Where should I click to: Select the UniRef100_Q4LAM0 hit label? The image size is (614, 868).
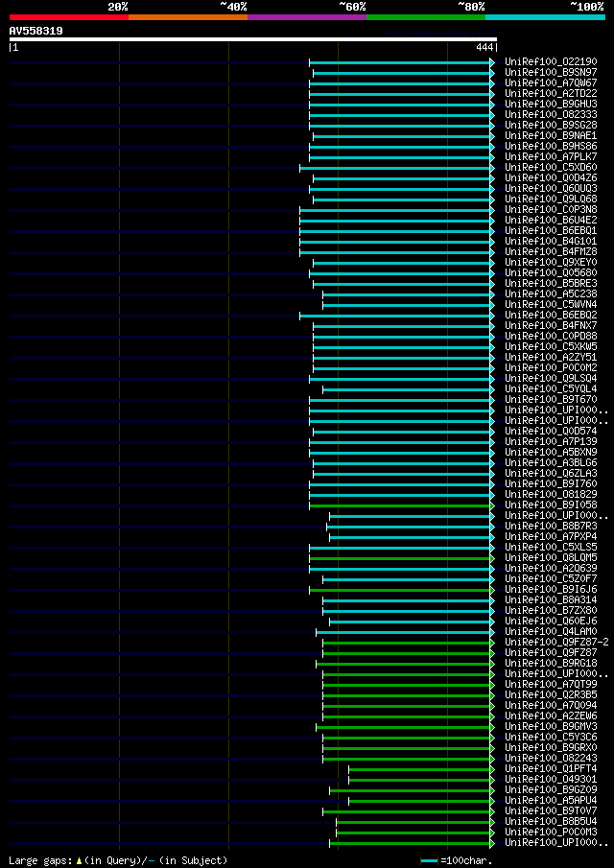pyautogui.click(x=551, y=632)
